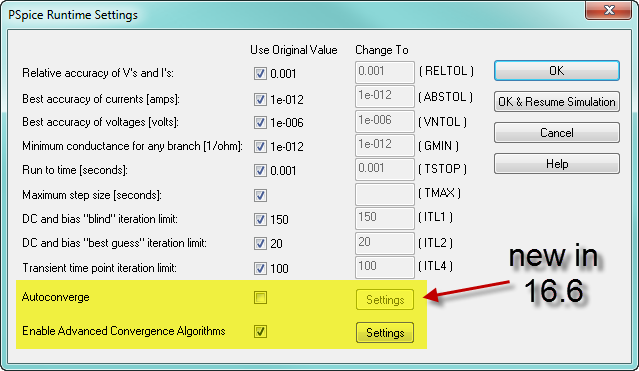Viewport: 639px width, 371px height.
Task: Click "DC and bias "blind" iteration limit:" label
Action: click(100, 219)
